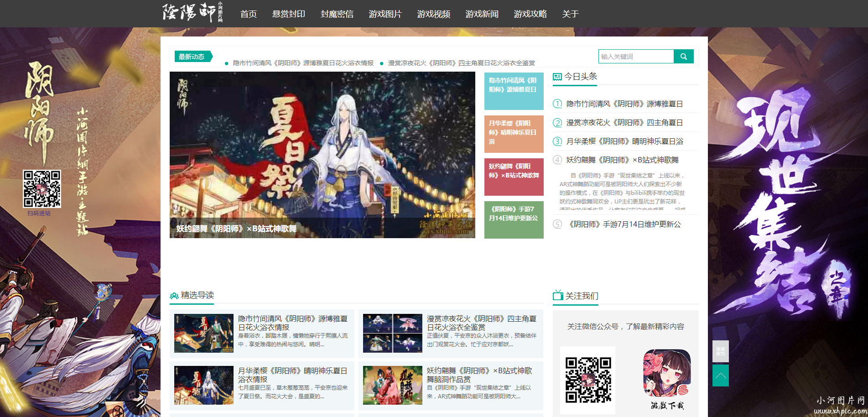This screenshot has width=868, height=417.
Task: Click the 关注我们 TV icon
Action: point(558,295)
